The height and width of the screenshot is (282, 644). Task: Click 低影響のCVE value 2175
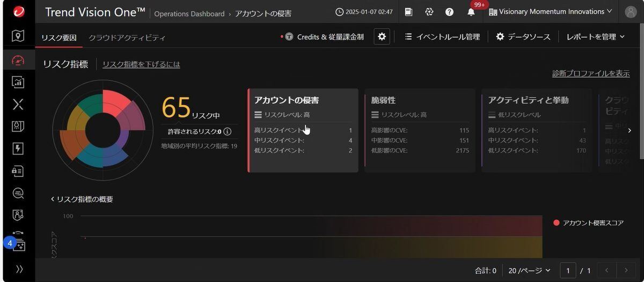(x=462, y=151)
